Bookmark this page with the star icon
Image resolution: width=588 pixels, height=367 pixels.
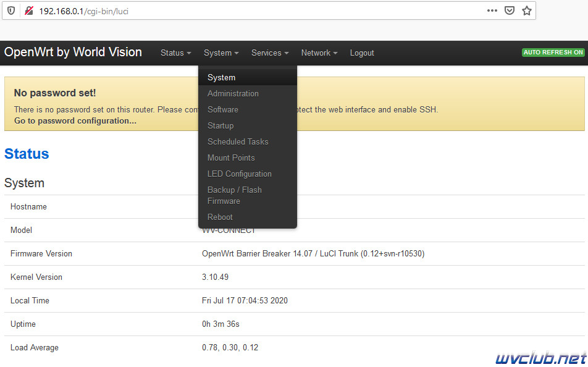[526, 11]
